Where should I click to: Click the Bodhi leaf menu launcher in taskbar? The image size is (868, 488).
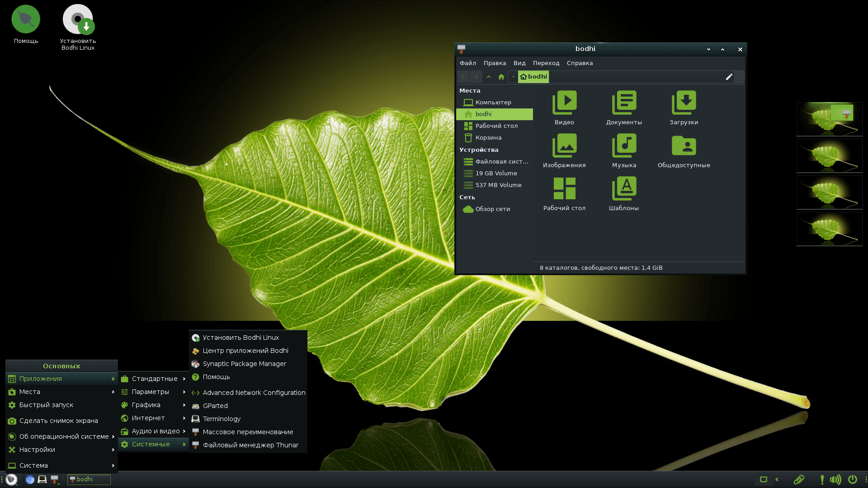point(12,479)
